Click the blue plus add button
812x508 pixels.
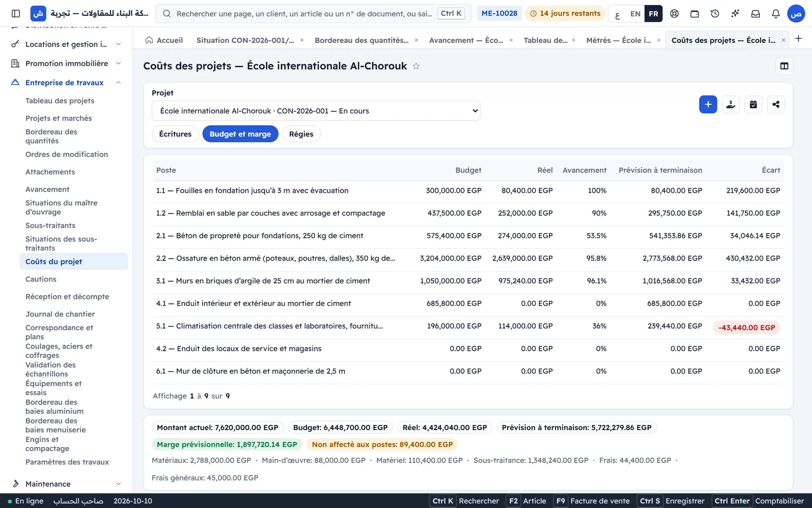(x=708, y=104)
